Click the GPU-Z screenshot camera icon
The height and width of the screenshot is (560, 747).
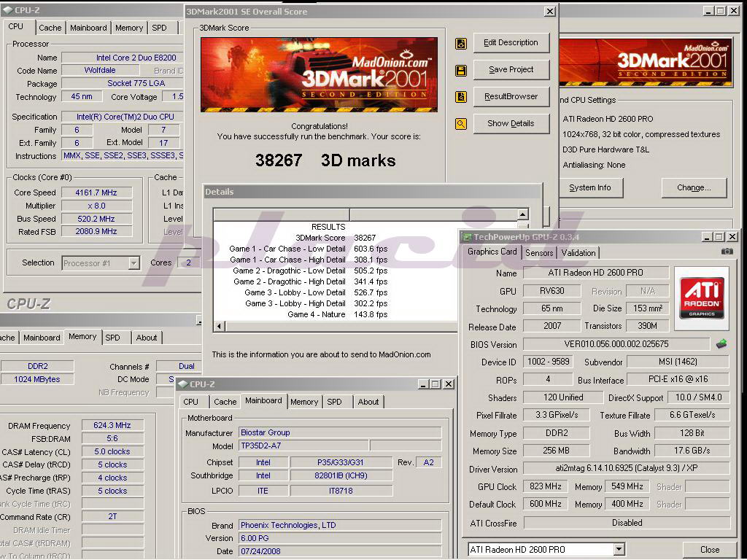click(727, 252)
